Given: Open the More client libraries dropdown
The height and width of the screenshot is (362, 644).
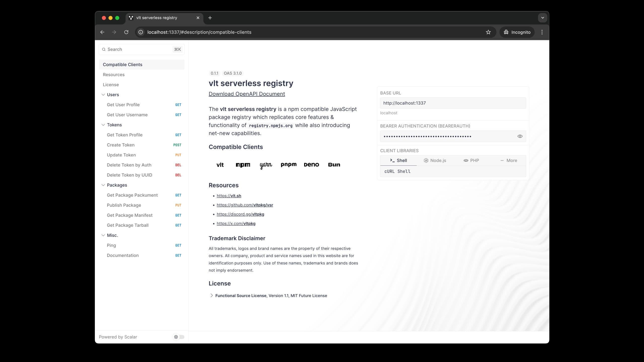Looking at the screenshot, I should click(509, 160).
